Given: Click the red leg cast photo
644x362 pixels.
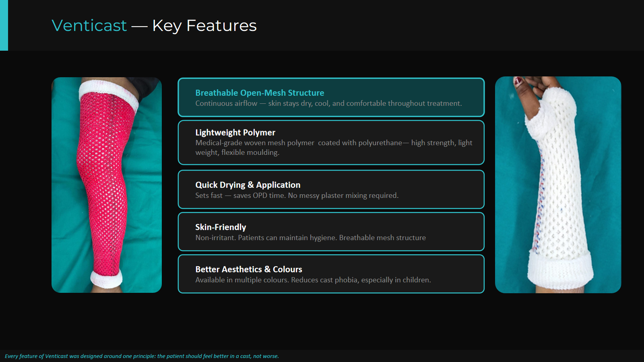Looking at the screenshot, I should 107,185.
